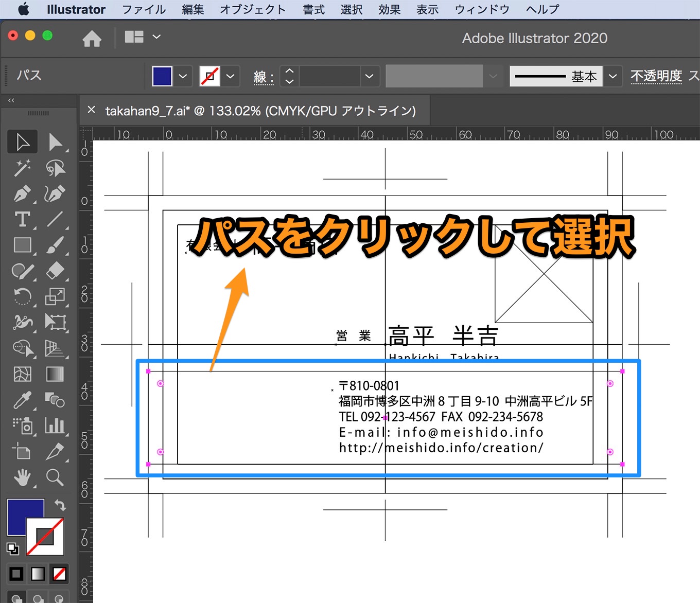The image size is (700, 603).
Task: Select the Selection tool (black arrow)
Action: coord(23,142)
